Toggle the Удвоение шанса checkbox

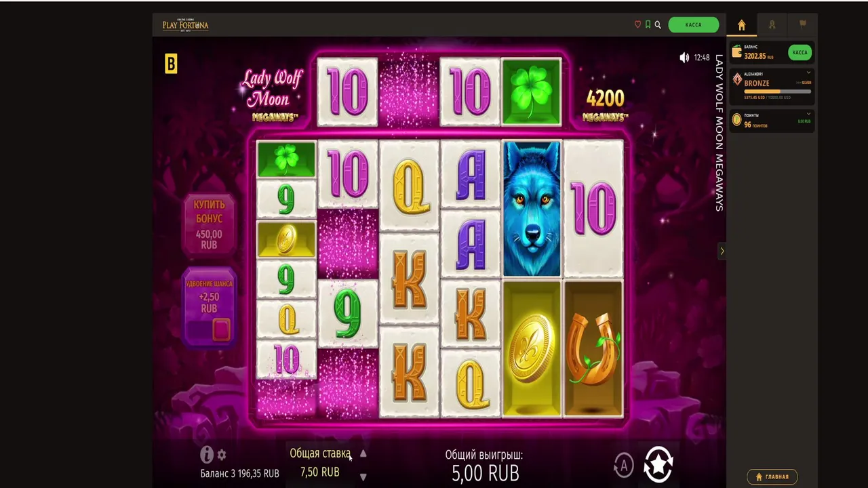(x=221, y=329)
